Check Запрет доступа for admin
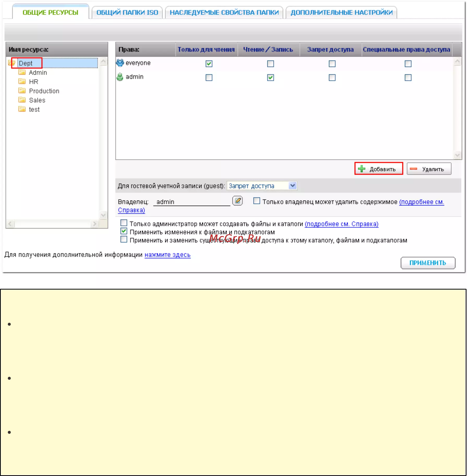This screenshot has height=476, width=467. coord(332,78)
